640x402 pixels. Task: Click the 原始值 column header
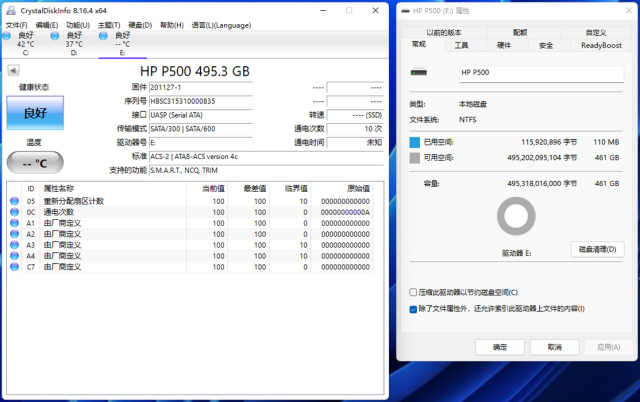358,189
